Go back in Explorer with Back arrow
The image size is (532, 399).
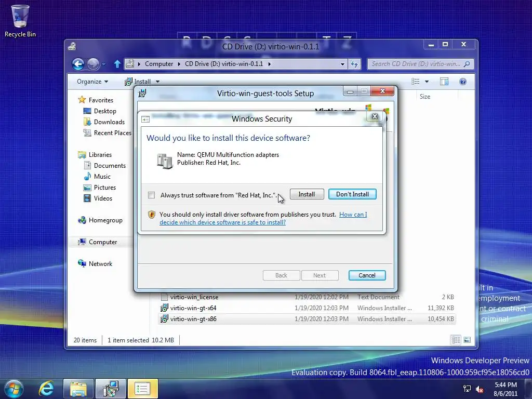pyautogui.click(x=78, y=64)
